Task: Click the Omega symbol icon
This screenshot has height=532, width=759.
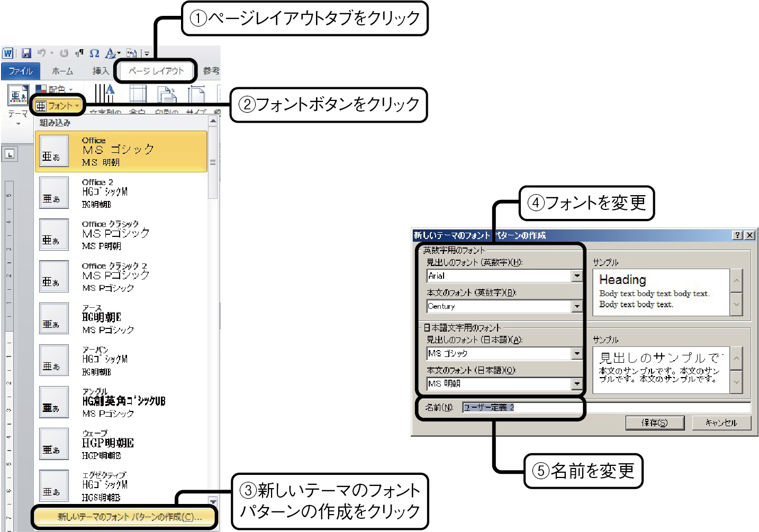Action: (x=94, y=53)
